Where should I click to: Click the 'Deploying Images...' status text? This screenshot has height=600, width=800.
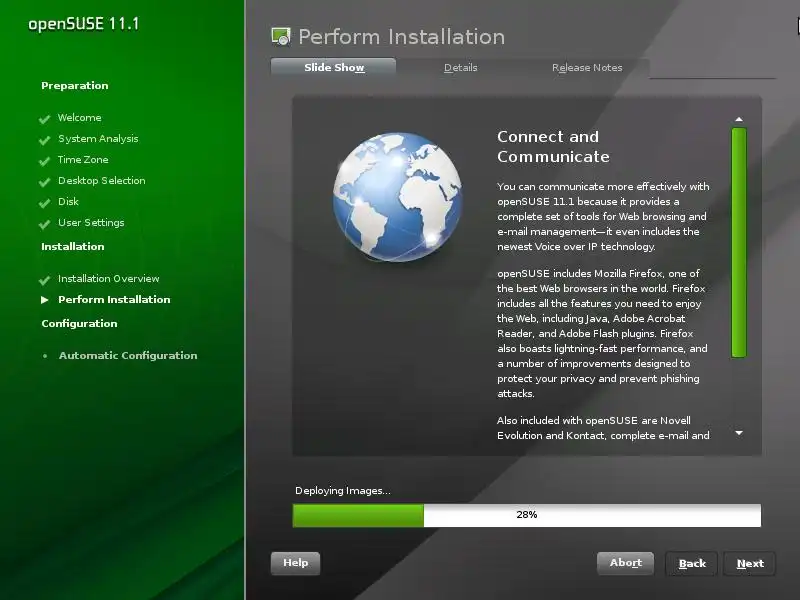tap(342, 491)
